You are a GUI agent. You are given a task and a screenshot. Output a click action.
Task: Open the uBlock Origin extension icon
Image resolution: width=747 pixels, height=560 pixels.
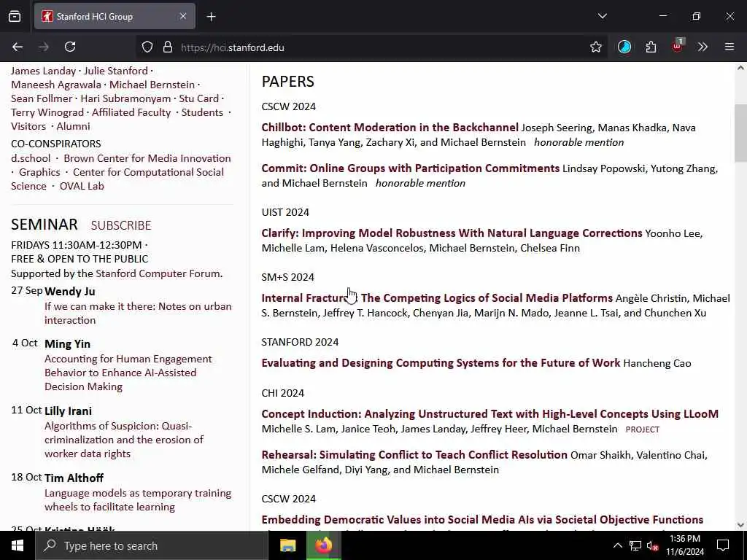678,46
